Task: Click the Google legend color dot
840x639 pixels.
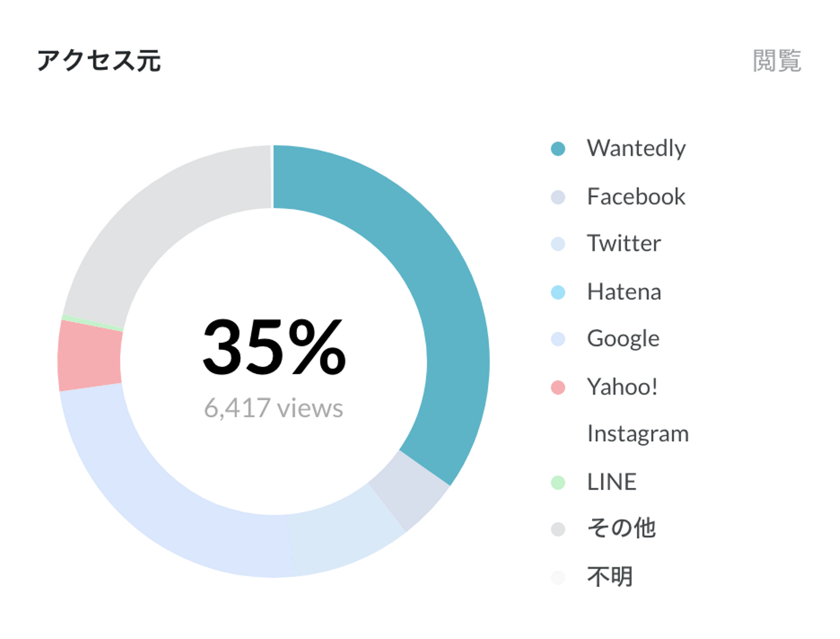Action: pos(558,339)
